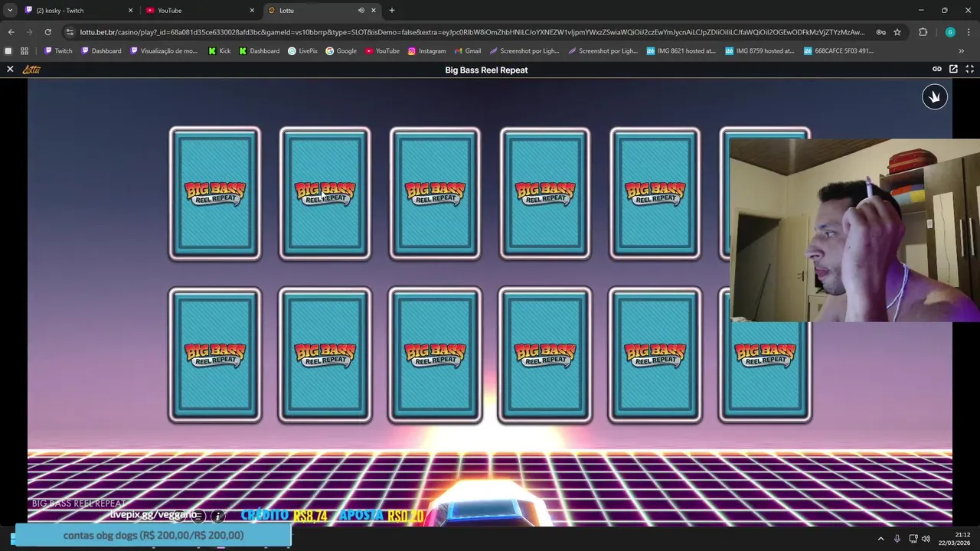Pick the second card in the top row

pos(325,194)
